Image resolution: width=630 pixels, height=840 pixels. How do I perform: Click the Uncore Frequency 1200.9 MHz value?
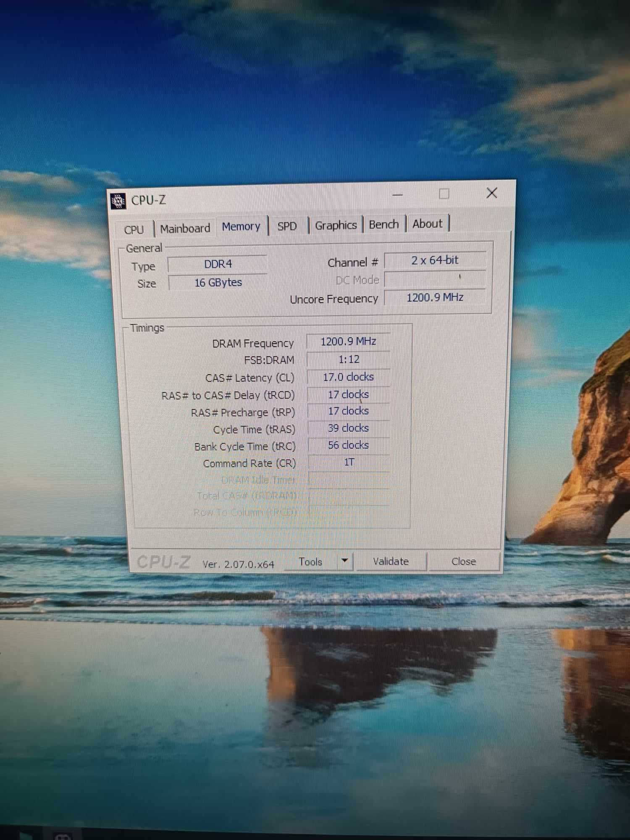click(435, 298)
